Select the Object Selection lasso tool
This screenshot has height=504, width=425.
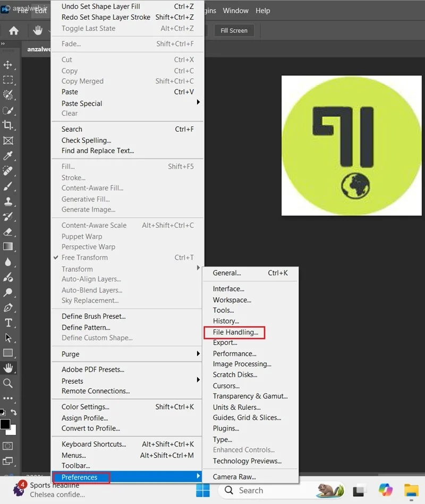(8, 95)
